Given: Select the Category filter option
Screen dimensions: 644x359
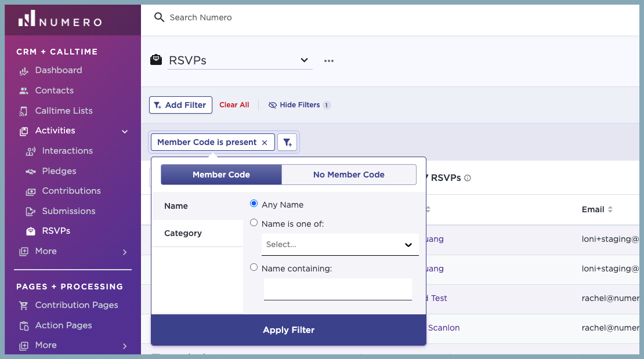Looking at the screenshot, I should (197, 233).
